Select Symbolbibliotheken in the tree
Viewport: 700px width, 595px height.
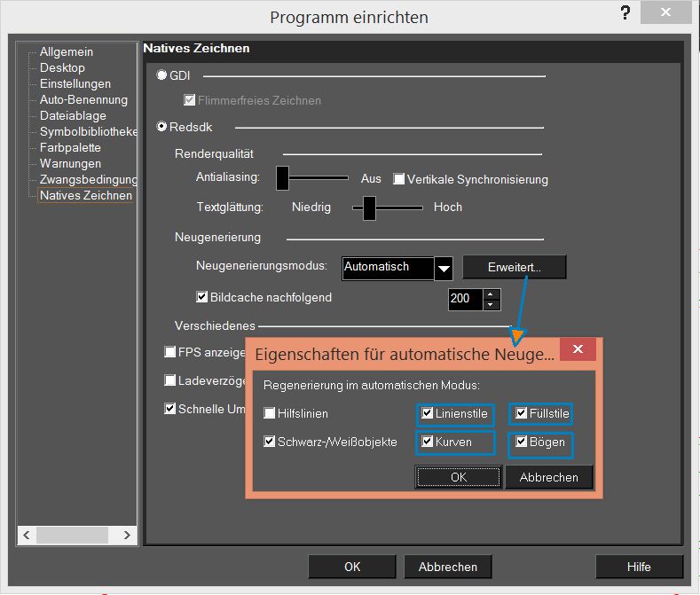pyautogui.click(x=89, y=131)
